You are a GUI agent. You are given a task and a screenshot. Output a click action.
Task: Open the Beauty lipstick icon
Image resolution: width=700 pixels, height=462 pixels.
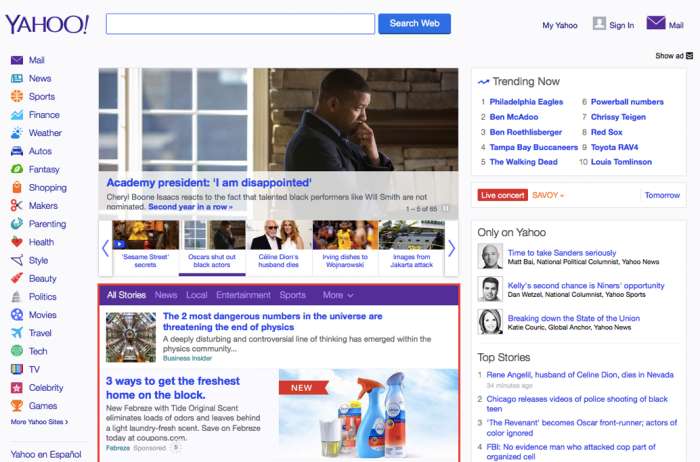[17, 278]
